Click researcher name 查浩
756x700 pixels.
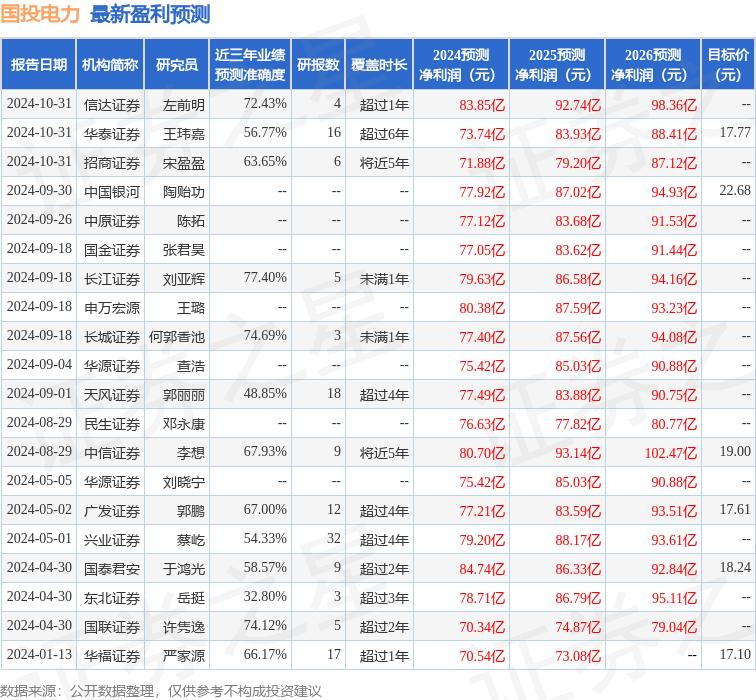click(190, 365)
